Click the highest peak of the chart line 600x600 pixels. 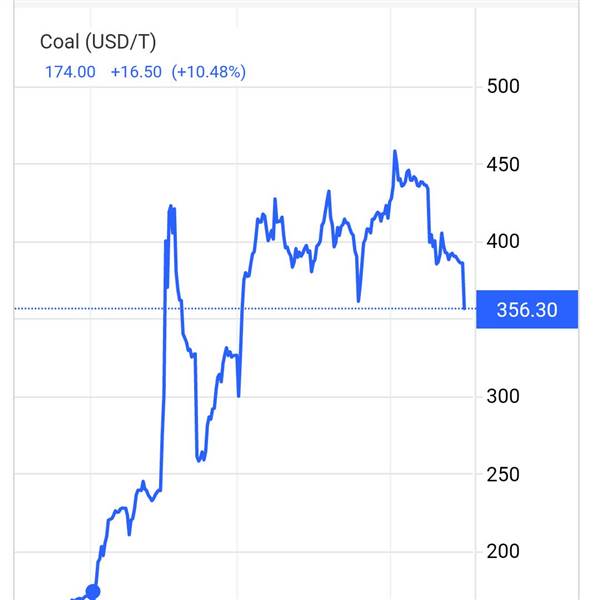395,152
